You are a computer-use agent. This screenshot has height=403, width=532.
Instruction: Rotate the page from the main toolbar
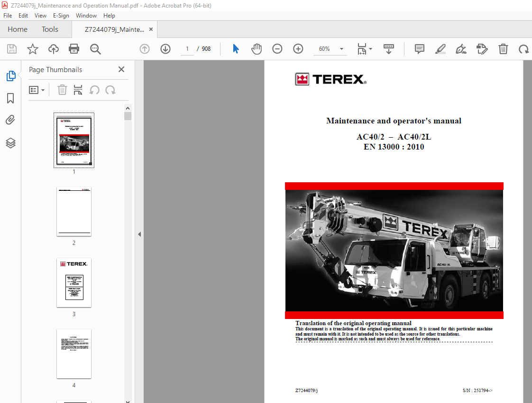click(x=523, y=49)
